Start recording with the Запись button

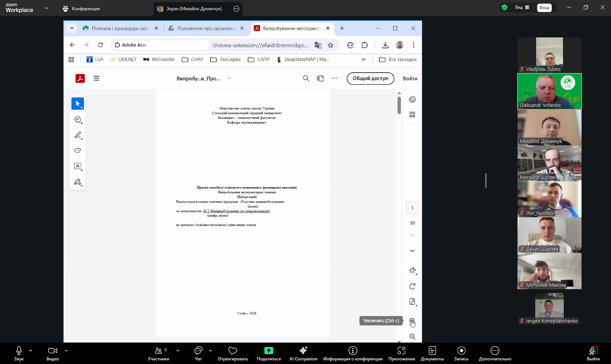(461, 353)
